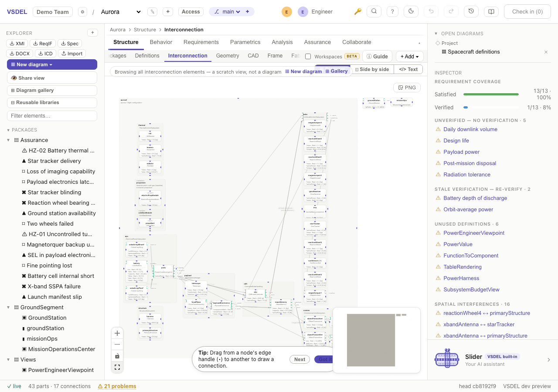Open the New diagram dropdown in Explorer
Screen dimensions: 558x392
52,64
